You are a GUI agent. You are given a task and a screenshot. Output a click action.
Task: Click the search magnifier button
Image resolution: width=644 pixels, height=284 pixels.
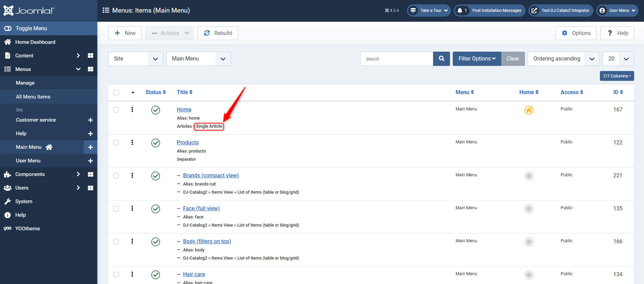[x=441, y=59]
